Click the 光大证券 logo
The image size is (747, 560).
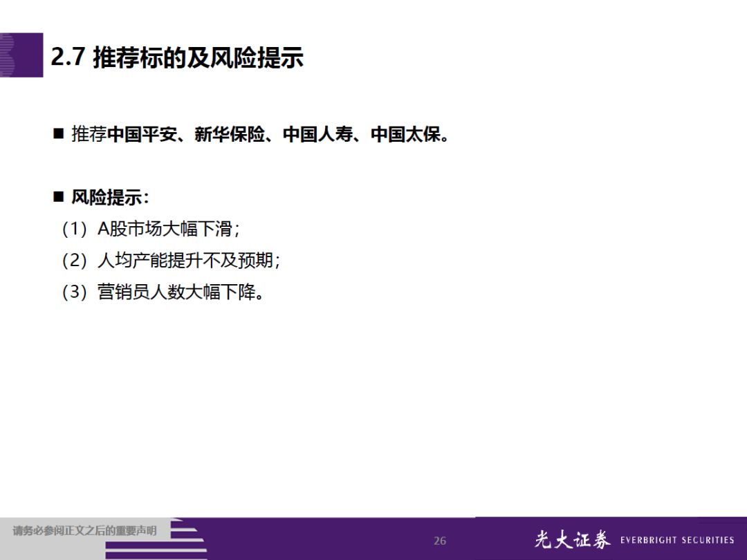(x=572, y=539)
